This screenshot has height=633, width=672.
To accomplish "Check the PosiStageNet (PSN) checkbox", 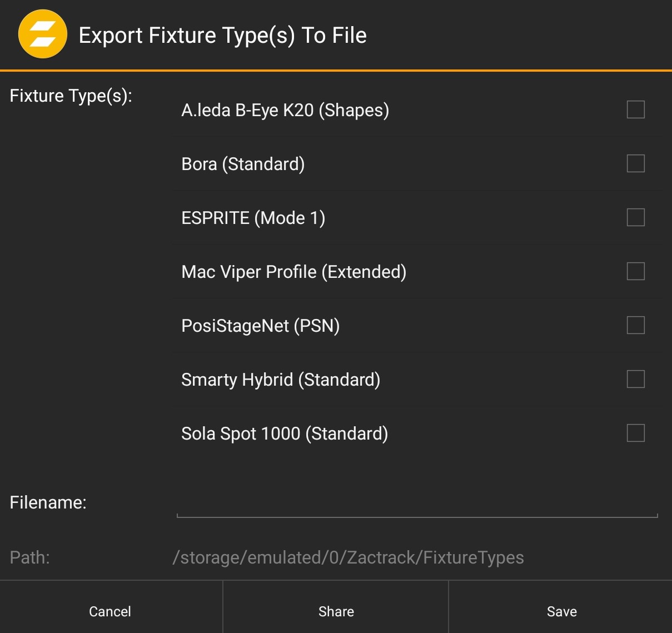I will [635, 326].
